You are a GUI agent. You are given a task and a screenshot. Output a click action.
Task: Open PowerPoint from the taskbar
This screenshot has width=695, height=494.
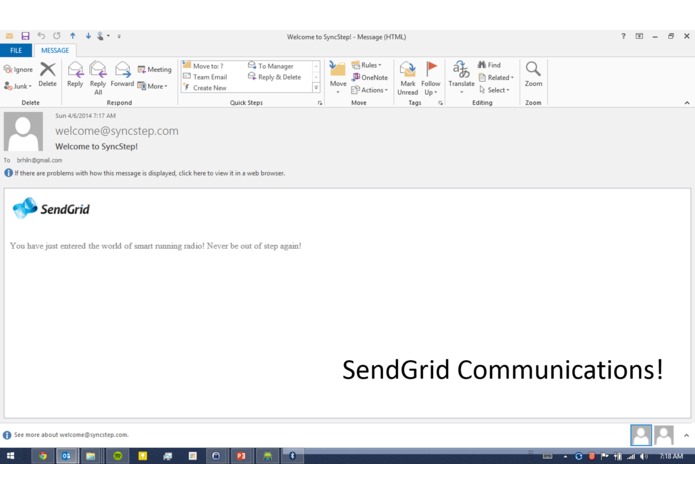(241, 456)
